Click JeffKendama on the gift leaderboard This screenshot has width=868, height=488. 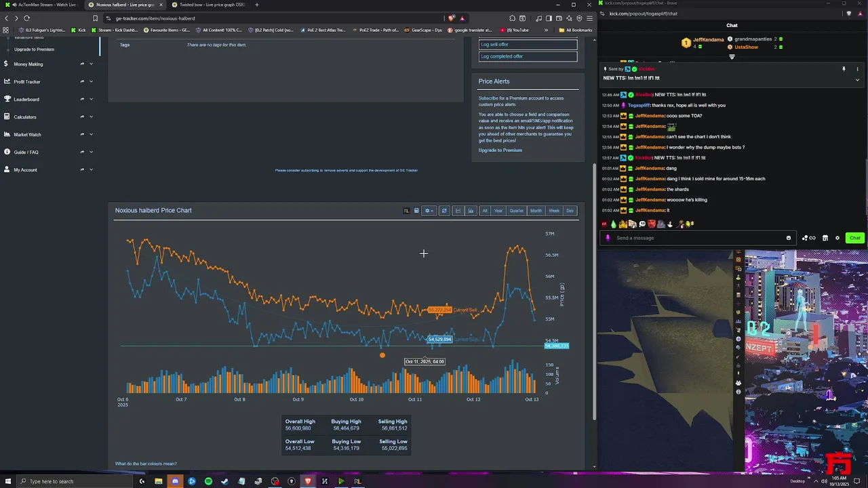tap(709, 40)
